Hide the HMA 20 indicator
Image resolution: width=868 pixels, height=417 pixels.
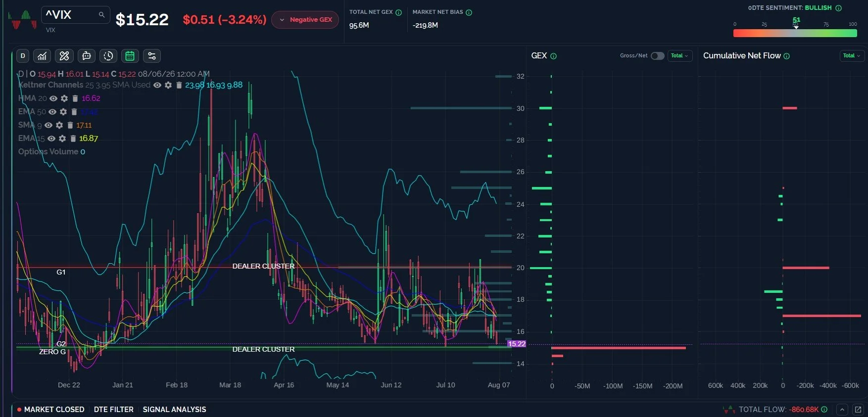pyautogui.click(x=53, y=98)
